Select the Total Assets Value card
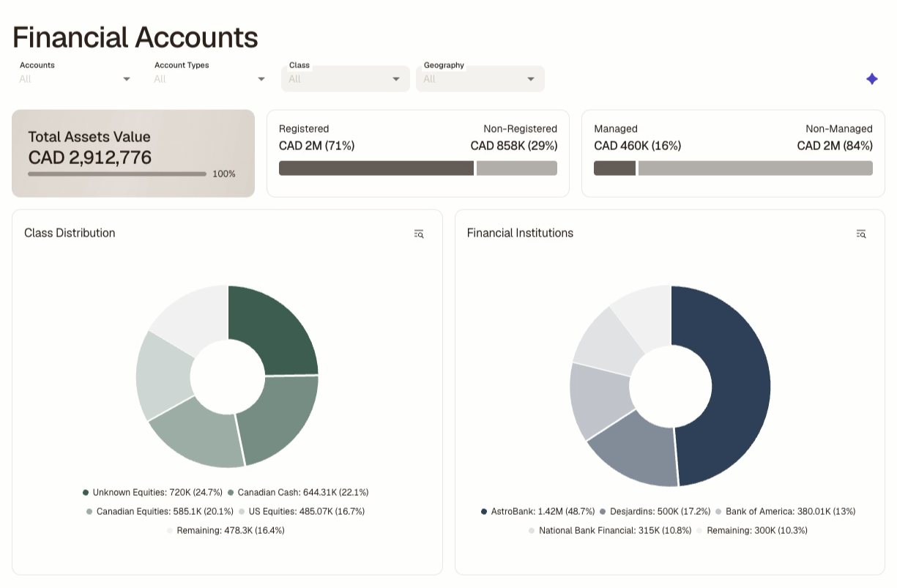897x588 pixels. coord(133,154)
